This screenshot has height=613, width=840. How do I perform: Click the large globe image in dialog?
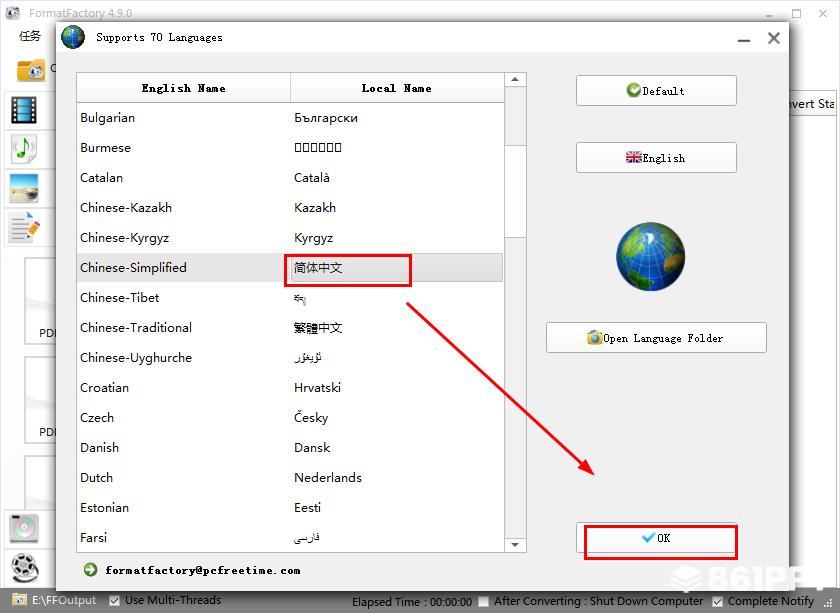point(650,257)
